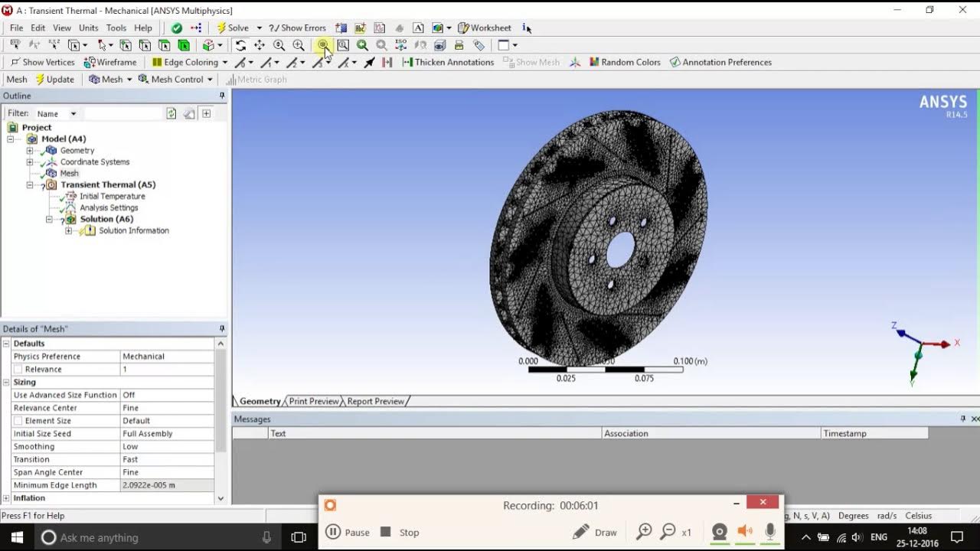Click the Look At eye icon
This screenshot has height=551, width=980.
coord(439,45)
